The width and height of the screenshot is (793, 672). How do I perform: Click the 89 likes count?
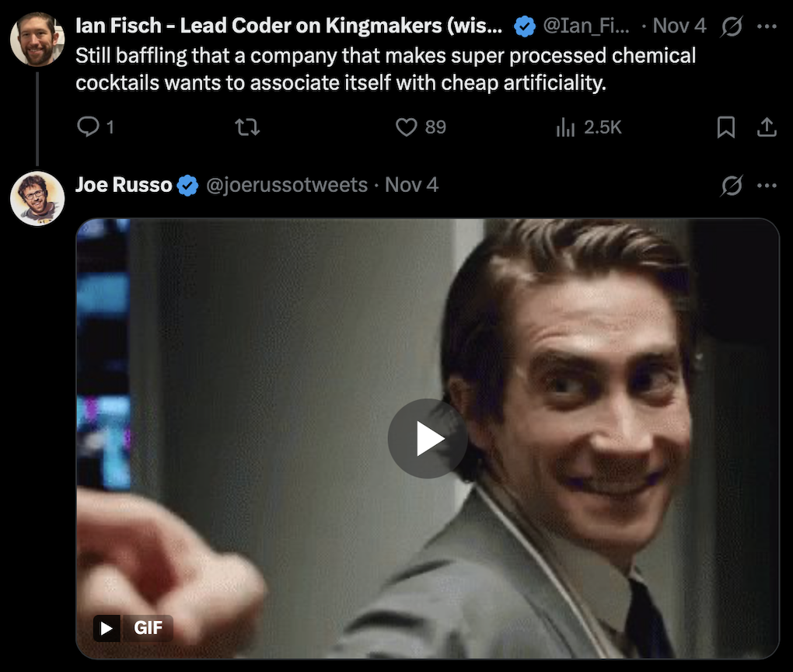(x=434, y=127)
